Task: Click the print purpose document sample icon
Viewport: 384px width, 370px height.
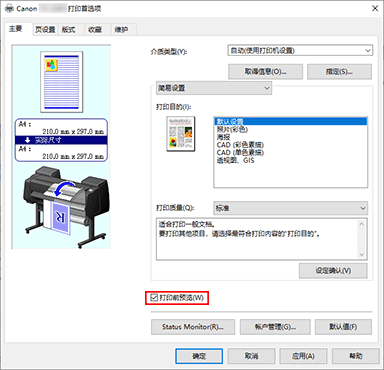Action: tap(181, 134)
